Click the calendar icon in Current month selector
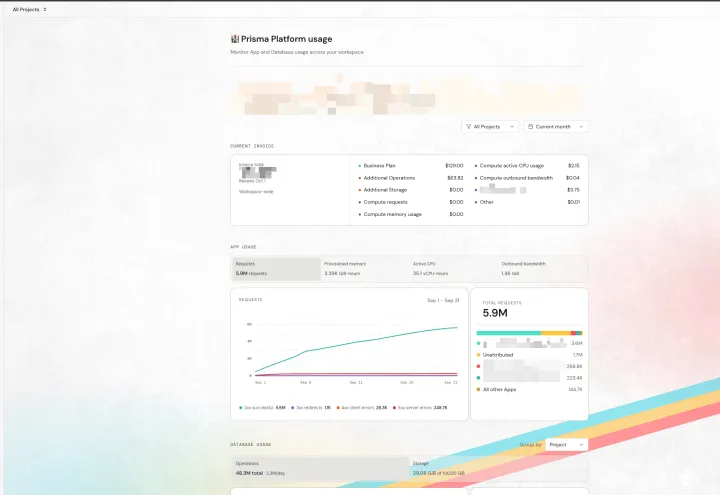This screenshot has height=495, width=720. [530, 127]
